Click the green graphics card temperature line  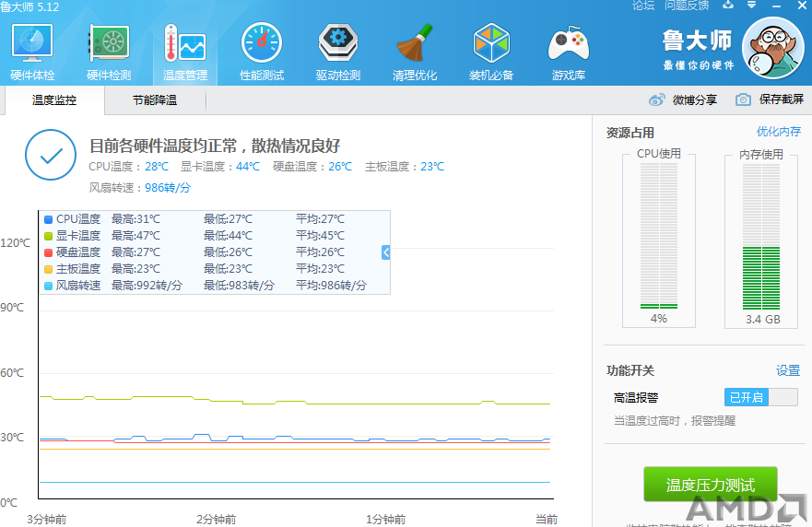tap(295, 402)
